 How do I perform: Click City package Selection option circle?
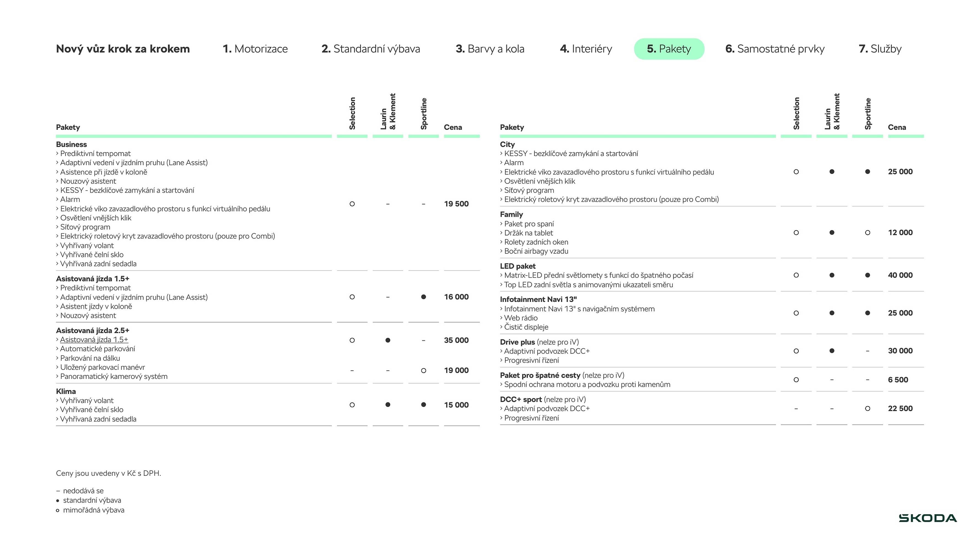pyautogui.click(x=796, y=172)
